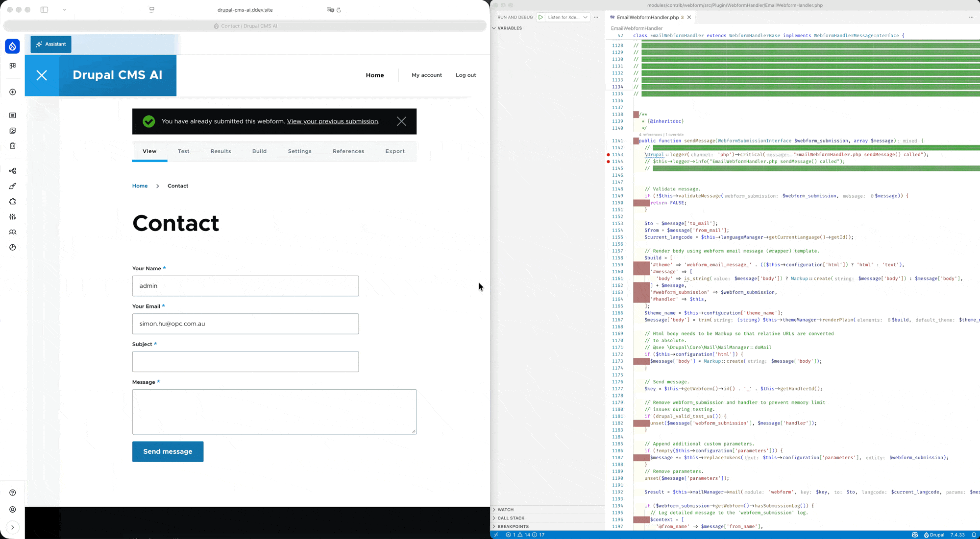Select the Configuration sliders icon
Image resolution: width=980 pixels, height=539 pixels.
(x=12, y=217)
